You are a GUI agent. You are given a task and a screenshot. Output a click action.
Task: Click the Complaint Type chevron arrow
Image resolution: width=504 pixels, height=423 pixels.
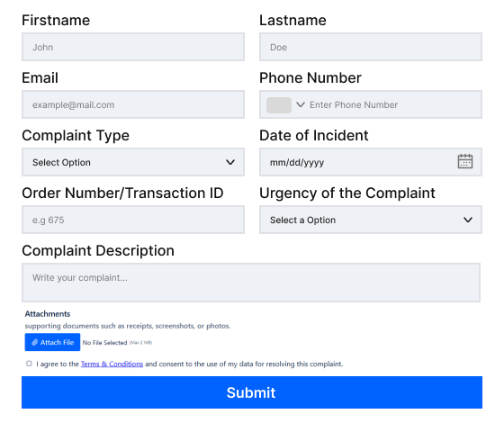click(x=230, y=162)
